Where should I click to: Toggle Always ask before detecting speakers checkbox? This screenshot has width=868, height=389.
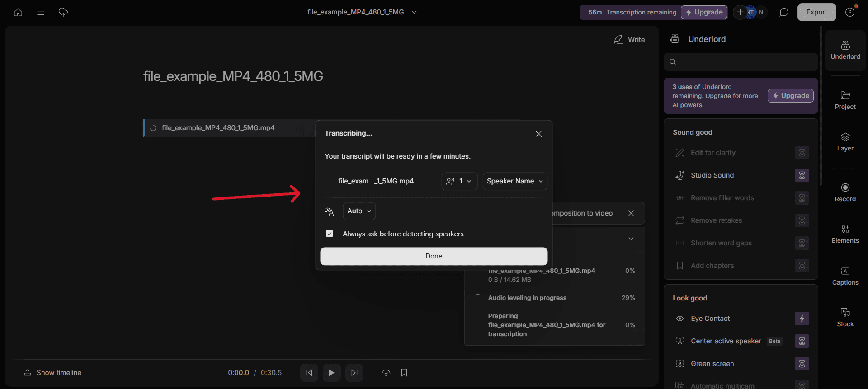(x=330, y=234)
